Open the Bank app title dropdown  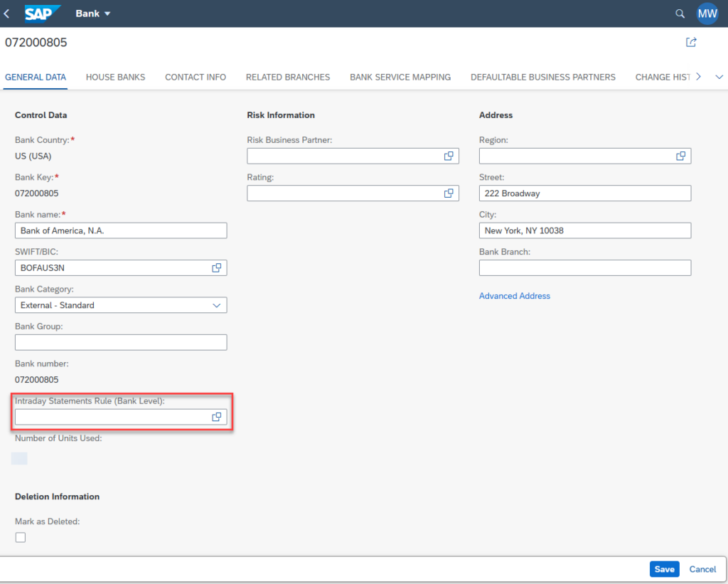pos(93,14)
